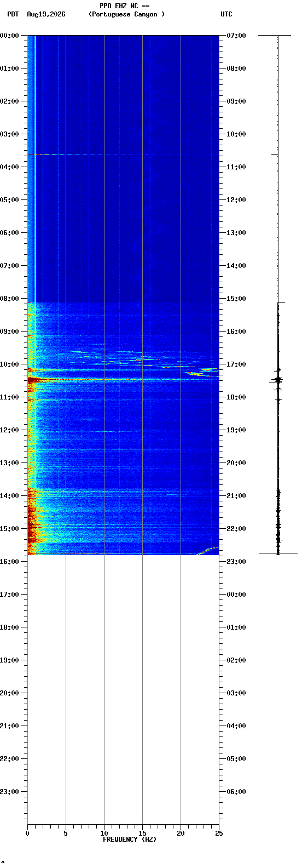The image size is (302, 868).
Task: Click the PDT '20:00' time label
Action: 9,693
